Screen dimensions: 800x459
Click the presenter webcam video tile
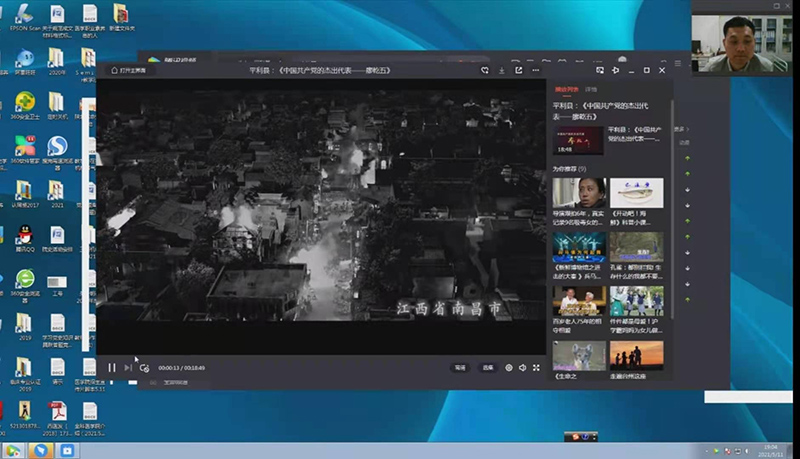(742, 43)
